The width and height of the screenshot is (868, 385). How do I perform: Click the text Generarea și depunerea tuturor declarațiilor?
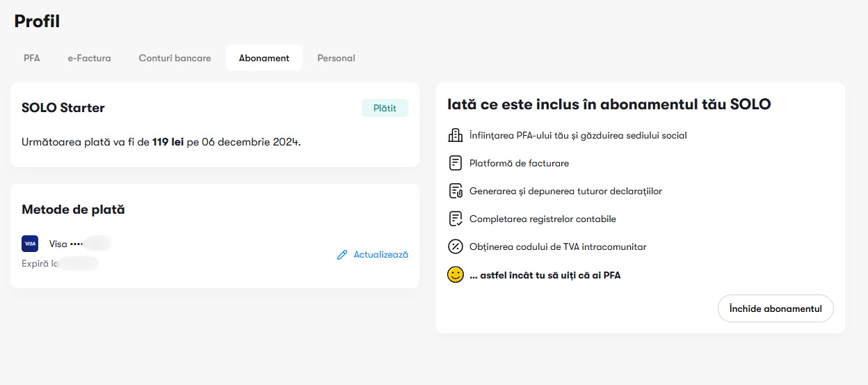point(565,191)
